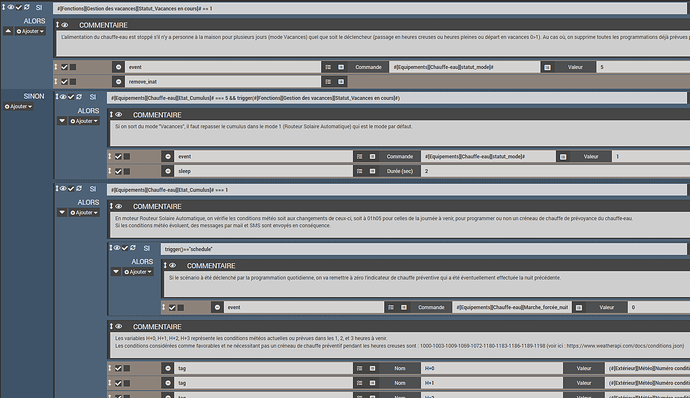Click the repeat icon on the trigger schedule SI block

click(x=133, y=248)
